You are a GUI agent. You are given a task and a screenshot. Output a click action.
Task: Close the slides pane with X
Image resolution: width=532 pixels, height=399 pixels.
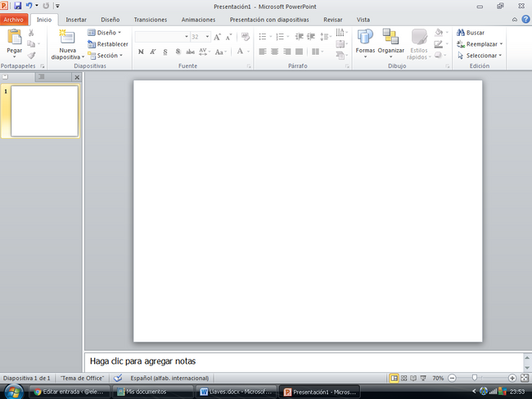[x=77, y=78]
